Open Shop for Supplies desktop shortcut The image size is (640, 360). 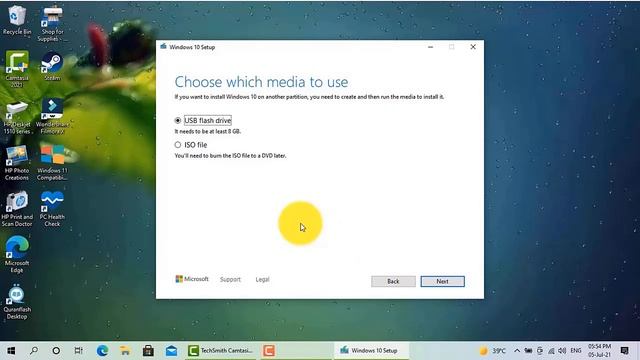[x=52, y=24]
